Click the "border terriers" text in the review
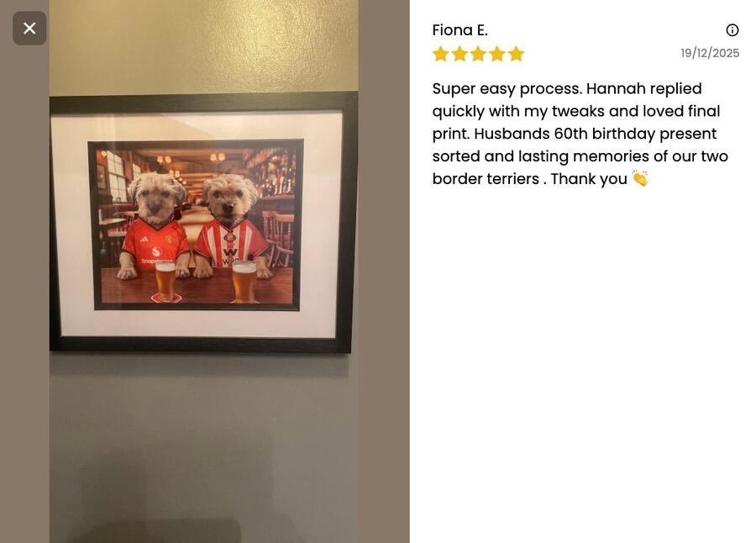756x543 pixels. [486, 178]
